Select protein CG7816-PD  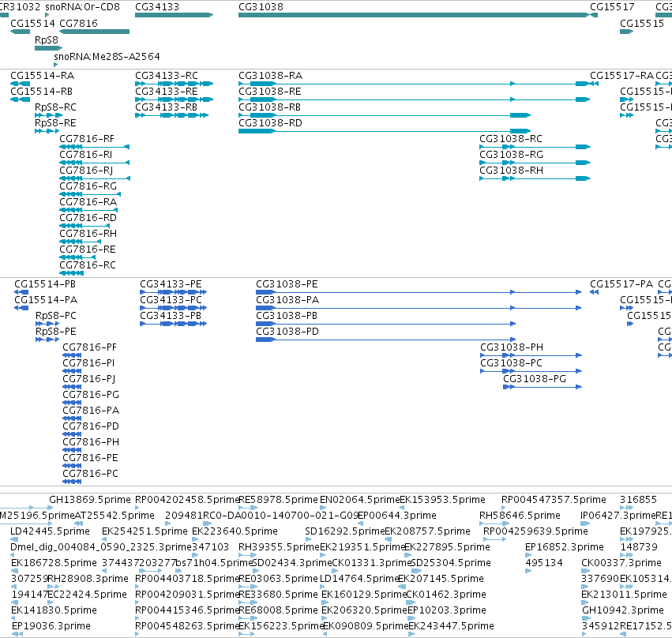(91, 426)
